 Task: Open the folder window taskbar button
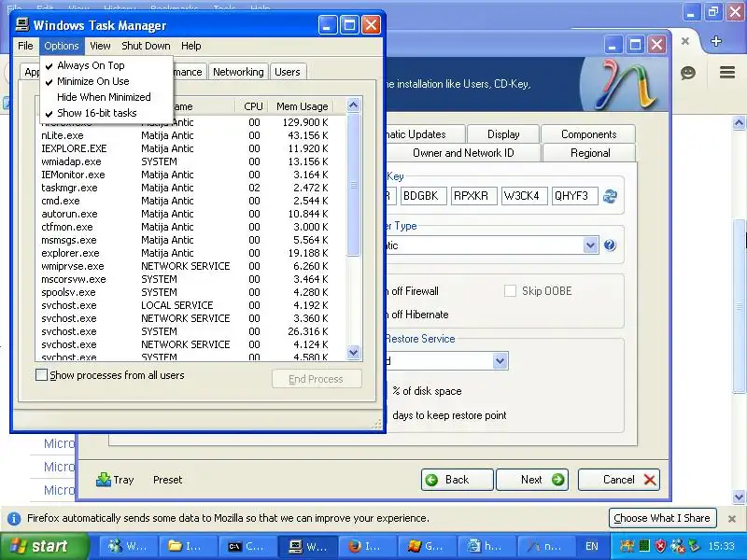point(188,546)
